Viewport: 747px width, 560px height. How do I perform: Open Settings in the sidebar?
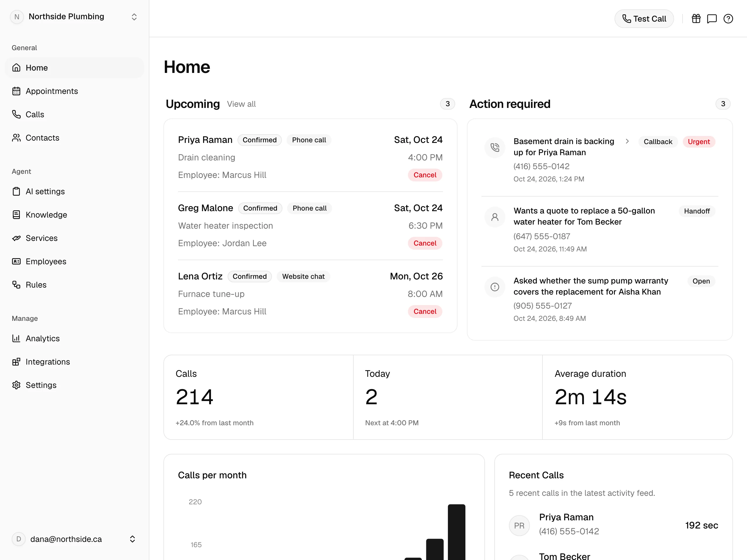pyautogui.click(x=74, y=385)
